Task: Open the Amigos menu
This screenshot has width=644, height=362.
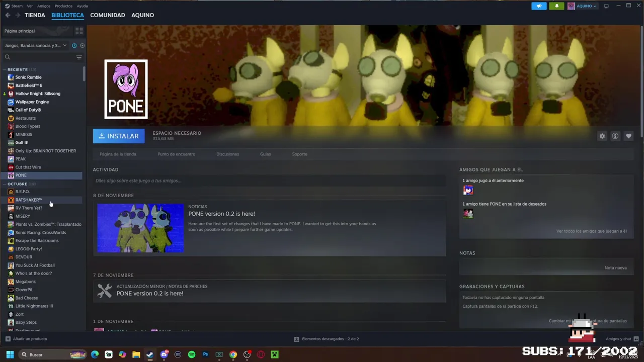Action: point(44,6)
